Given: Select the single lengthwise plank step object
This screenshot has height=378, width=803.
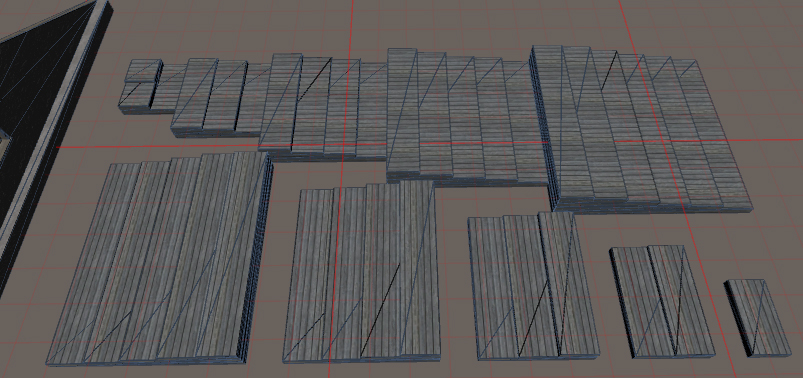Looking at the screenshot, I should (x=758, y=318).
